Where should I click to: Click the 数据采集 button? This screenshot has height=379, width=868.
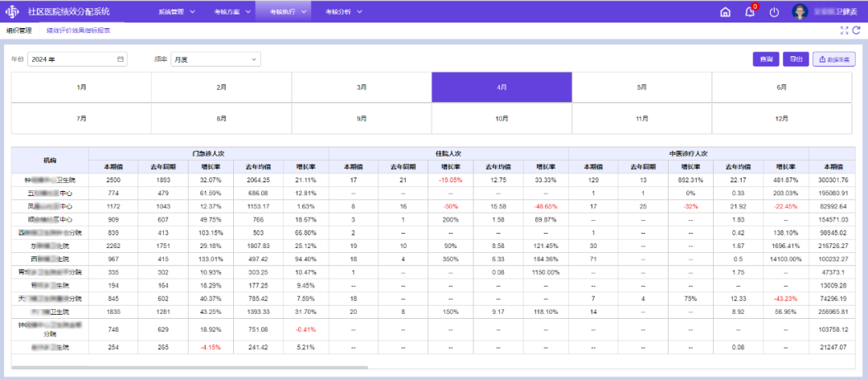(x=834, y=59)
